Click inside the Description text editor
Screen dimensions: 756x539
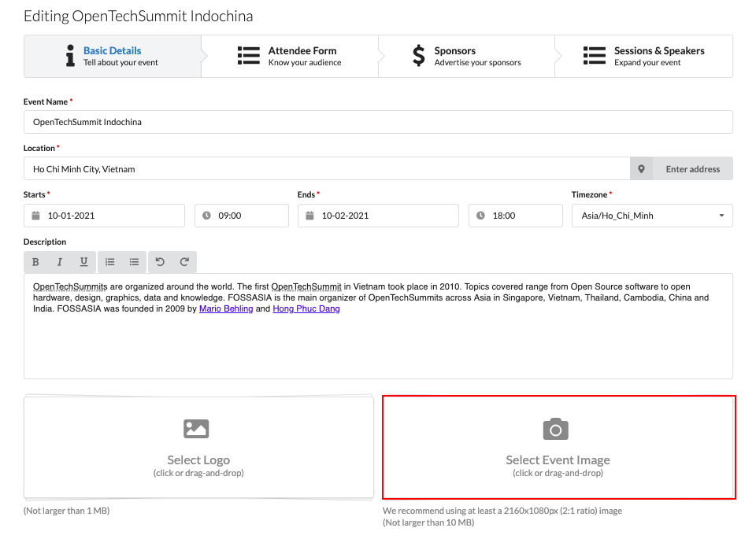point(378,326)
